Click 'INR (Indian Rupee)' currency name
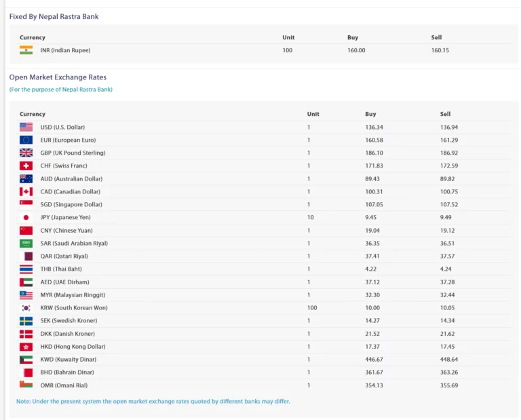This screenshot has width=521, height=420. pyautogui.click(x=65, y=50)
